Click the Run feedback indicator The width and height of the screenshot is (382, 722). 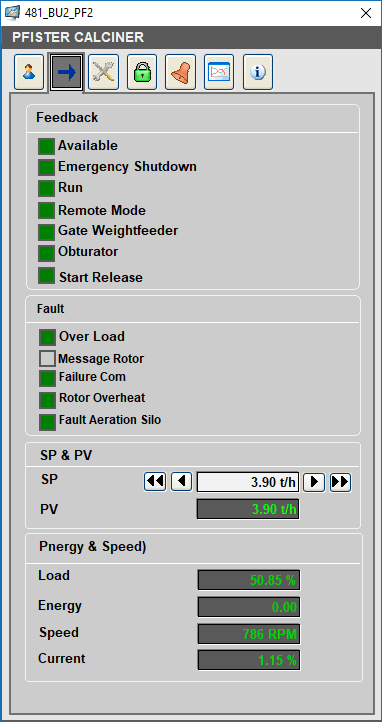pyautogui.click(x=46, y=188)
